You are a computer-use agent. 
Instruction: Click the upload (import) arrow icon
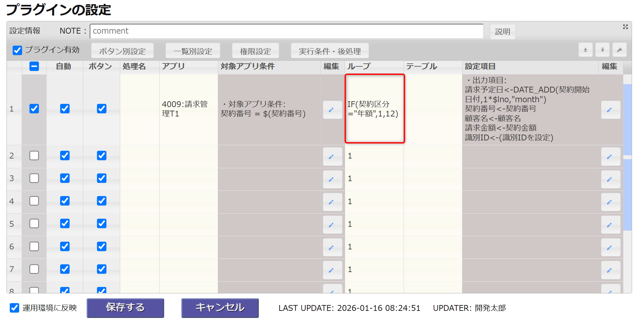pyautogui.click(x=602, y=50)
